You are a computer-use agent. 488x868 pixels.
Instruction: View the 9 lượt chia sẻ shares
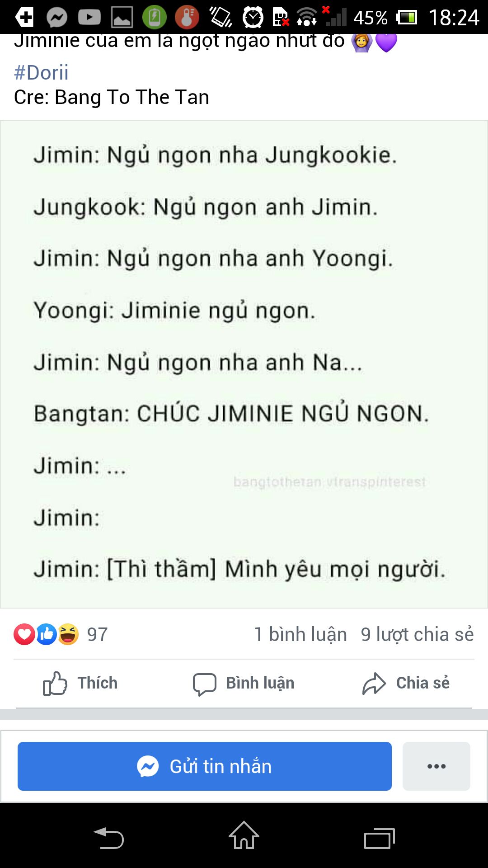coord(417,634)
